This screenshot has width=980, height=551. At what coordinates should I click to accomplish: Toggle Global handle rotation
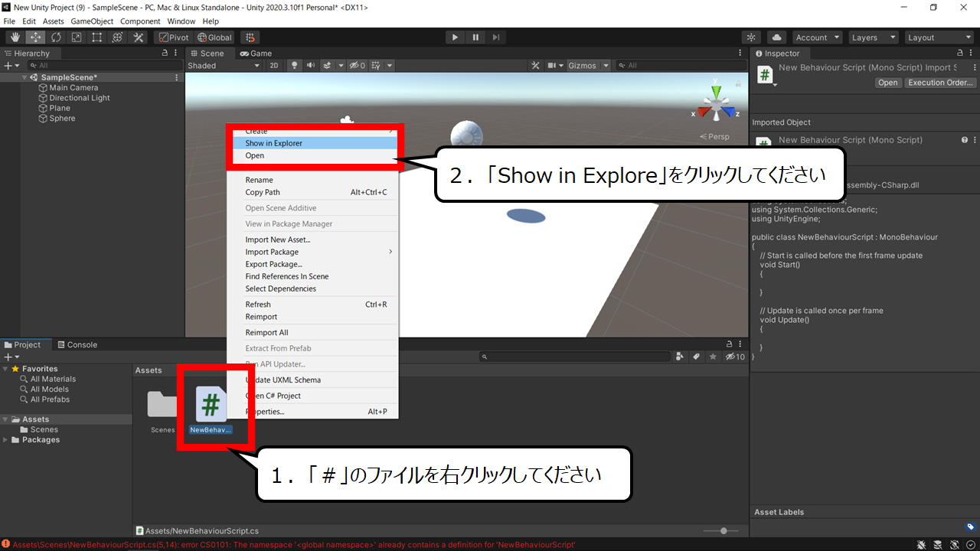(214, 37)
